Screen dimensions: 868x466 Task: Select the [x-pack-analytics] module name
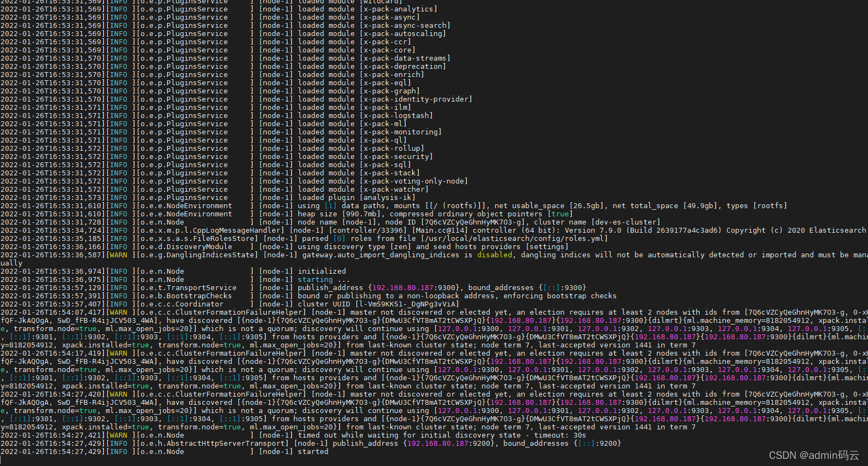click(x=398, y=9)
